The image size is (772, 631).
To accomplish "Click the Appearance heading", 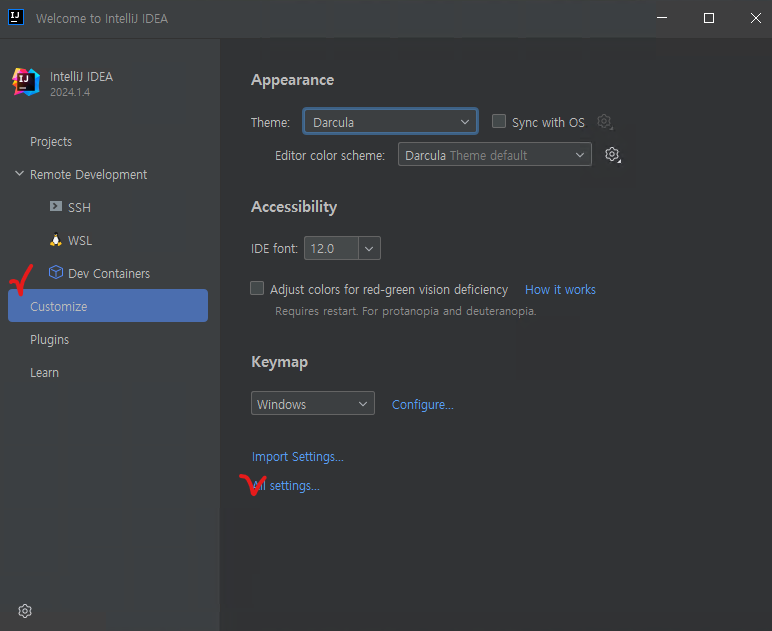I will [292, 80].
